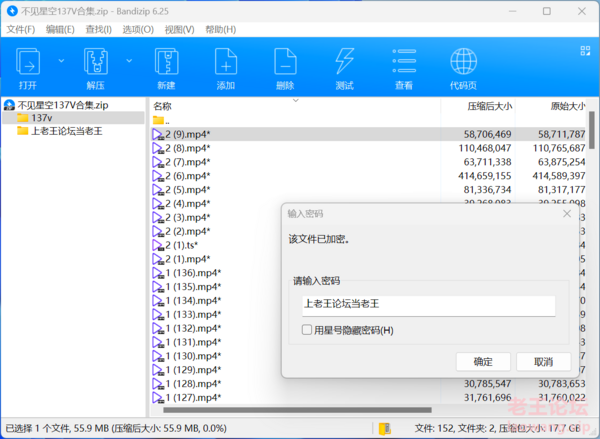
Task: Click the 打开 (Open) toolbar icon
Action: 28,61
